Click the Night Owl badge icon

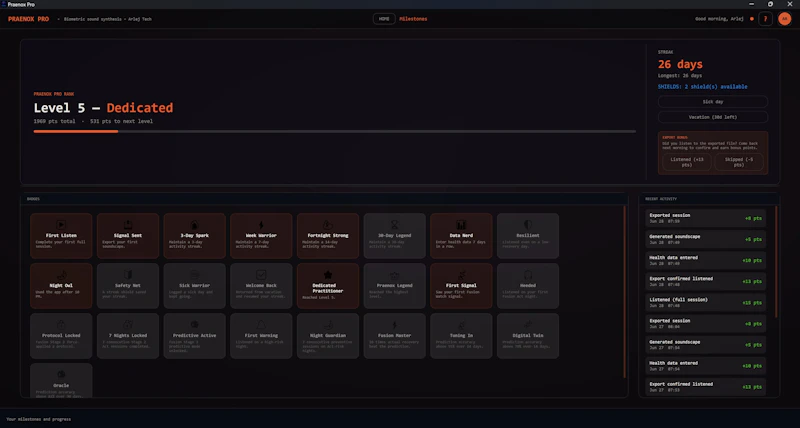(x=61, y=274)
